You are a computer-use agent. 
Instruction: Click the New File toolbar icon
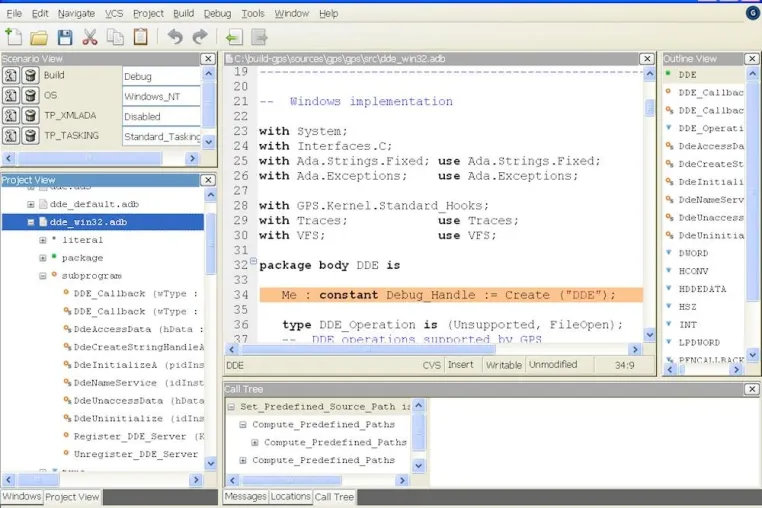point(13,37)
